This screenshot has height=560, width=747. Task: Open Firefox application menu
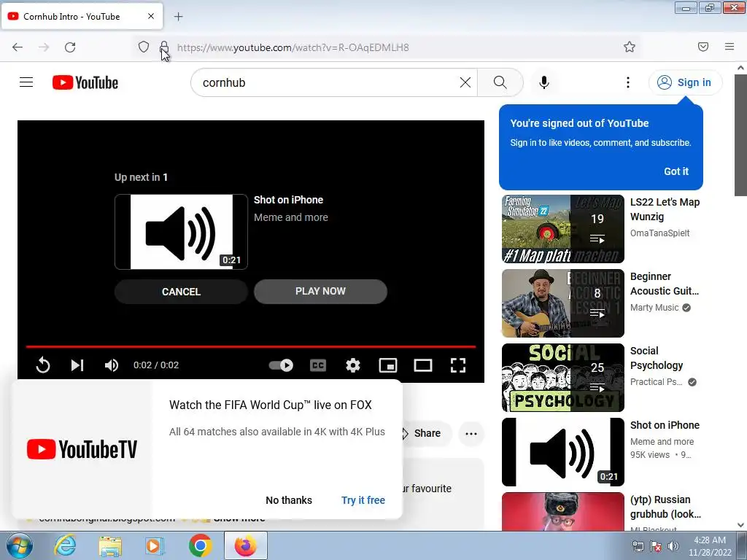tap(729, 47)
